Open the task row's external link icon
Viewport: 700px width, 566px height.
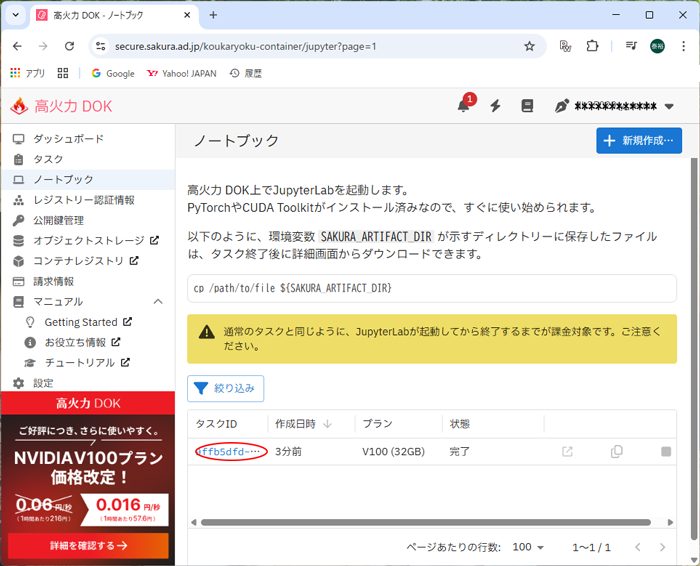(567, 451)
